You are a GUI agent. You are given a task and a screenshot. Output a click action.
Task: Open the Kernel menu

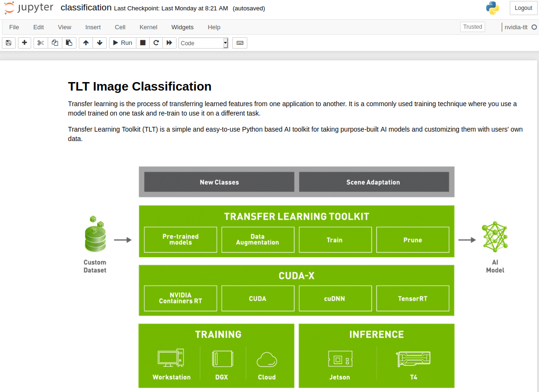click(x=148, y=27)
